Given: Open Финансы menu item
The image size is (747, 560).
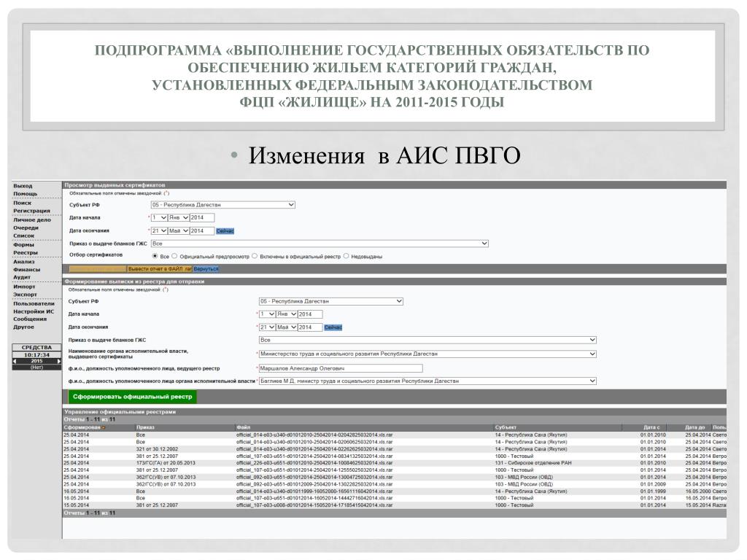Looking at the screenshot, I should tap(27, 270).
